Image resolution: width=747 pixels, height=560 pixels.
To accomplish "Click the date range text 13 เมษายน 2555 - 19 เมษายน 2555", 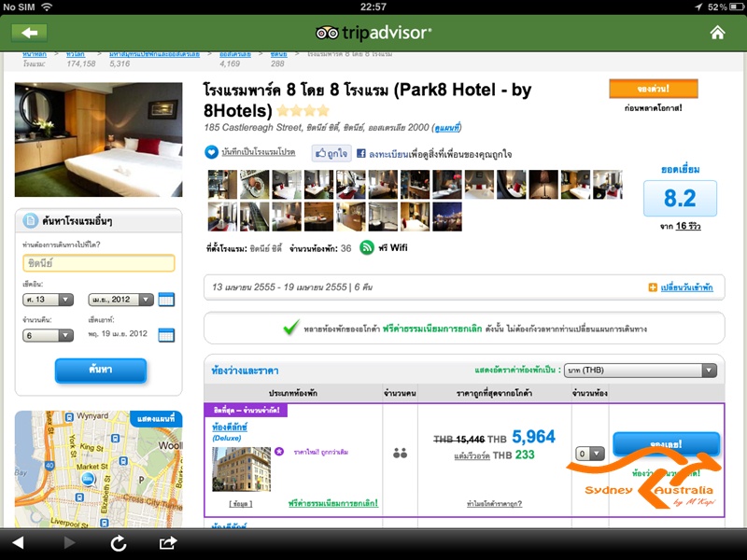I will (x=279, y=287).
